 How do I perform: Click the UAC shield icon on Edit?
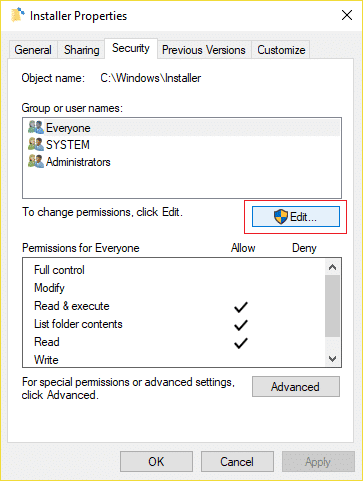[281, 217]
